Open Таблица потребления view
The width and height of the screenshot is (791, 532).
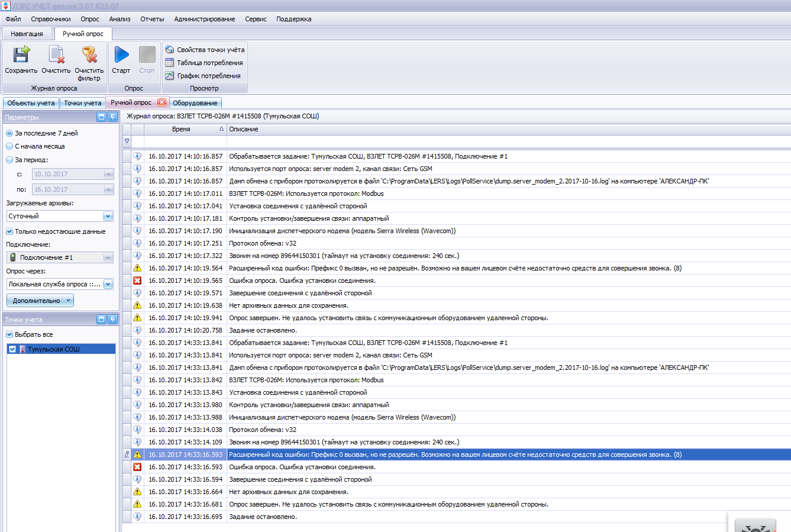204,63
